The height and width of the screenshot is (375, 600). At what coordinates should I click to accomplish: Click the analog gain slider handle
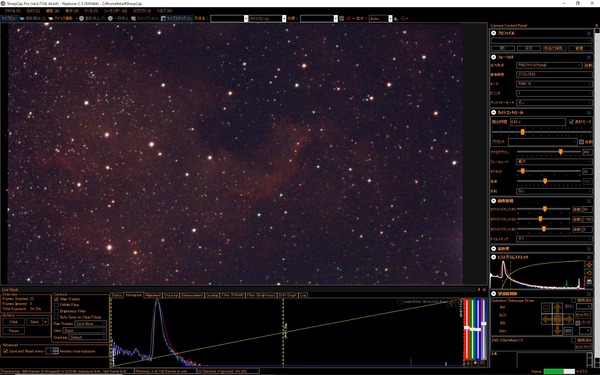[561, 152]
